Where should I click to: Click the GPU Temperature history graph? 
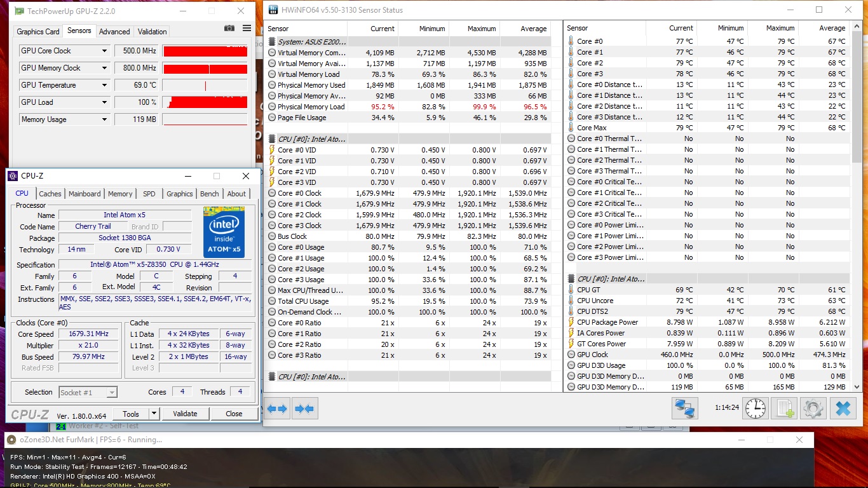click(205, 85)
